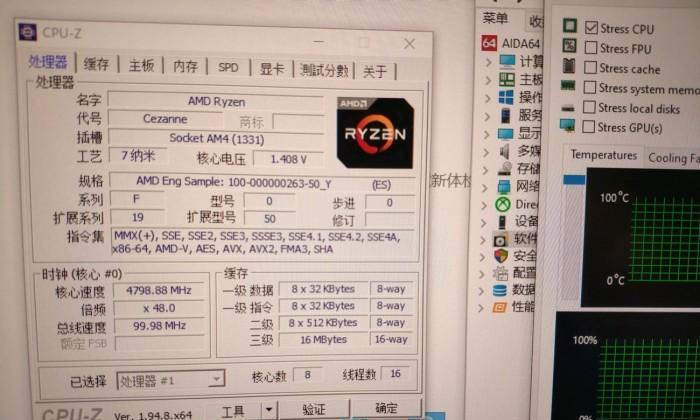Click the RAM module icon beside Stress system memory
700x420 pixels.
pos(568,85)
